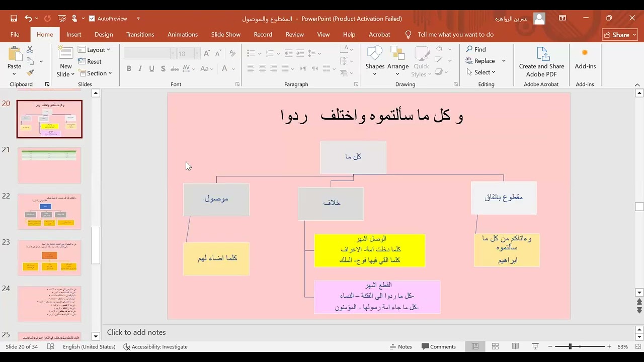Click Create and Share Adobe PDF
The width and height of the screenshot is (644, 362).
pos(541,62)
